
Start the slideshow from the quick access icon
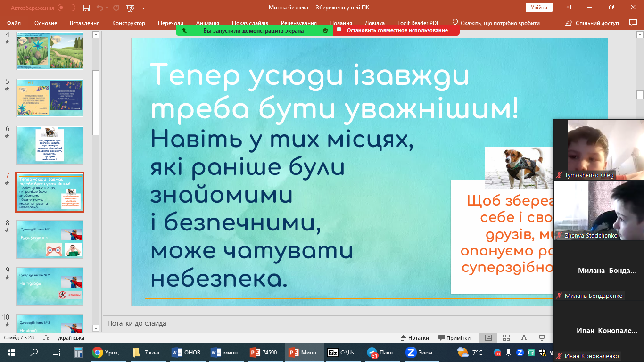[131, 8]
